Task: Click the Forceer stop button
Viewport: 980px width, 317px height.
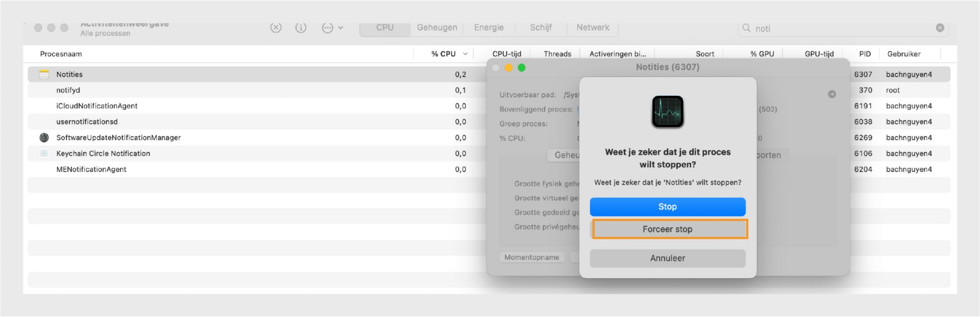Action: coord(668,229)
